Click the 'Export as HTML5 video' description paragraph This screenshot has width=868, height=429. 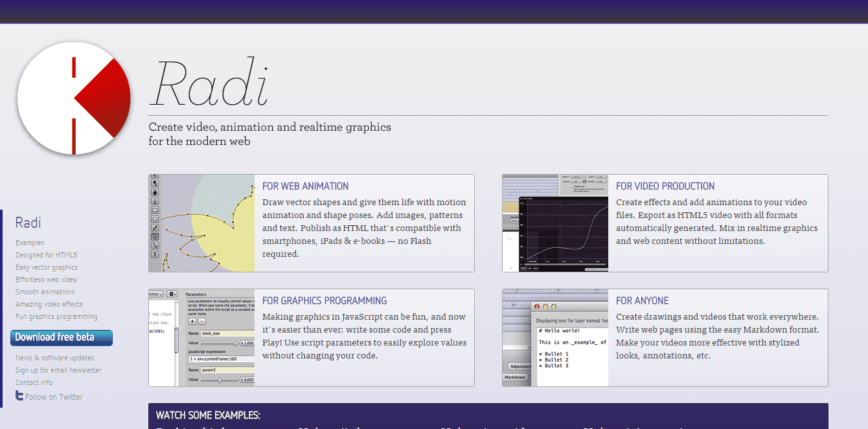pyautogui.click(x=717, y=221)
